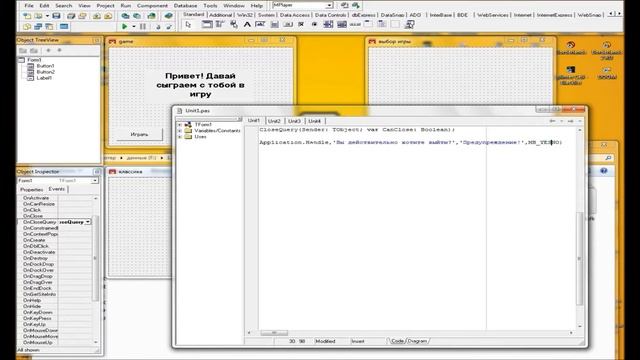Click the Remove file from project icon
Image resolution: width=640 pixels, height=360 pixels.
pyautogui.click(x=108, y=16)
